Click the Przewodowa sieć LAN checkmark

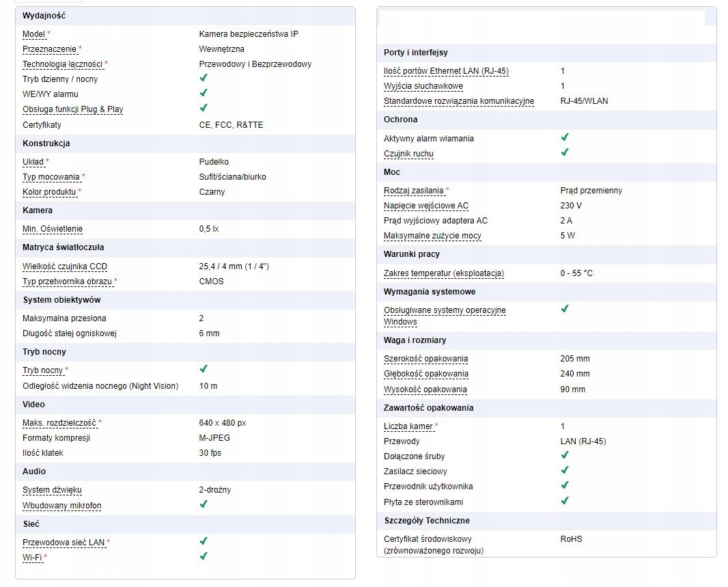pyautogui.click(x=203, y=541)
